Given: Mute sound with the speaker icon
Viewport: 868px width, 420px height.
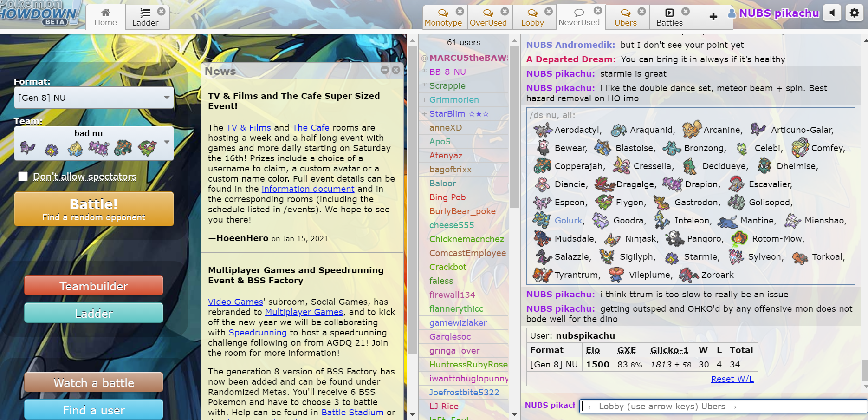Looking at the screenshot, I should (832, 13).
